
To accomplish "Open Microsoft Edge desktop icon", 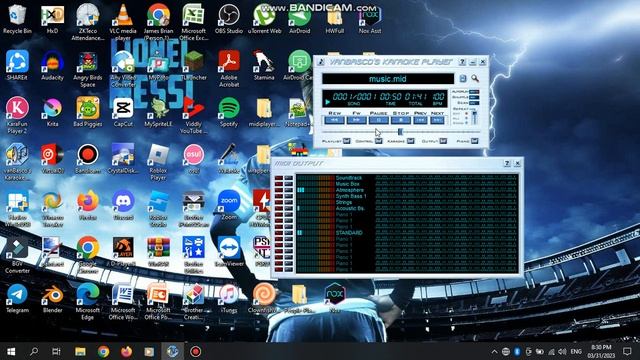I will [88, 302].
